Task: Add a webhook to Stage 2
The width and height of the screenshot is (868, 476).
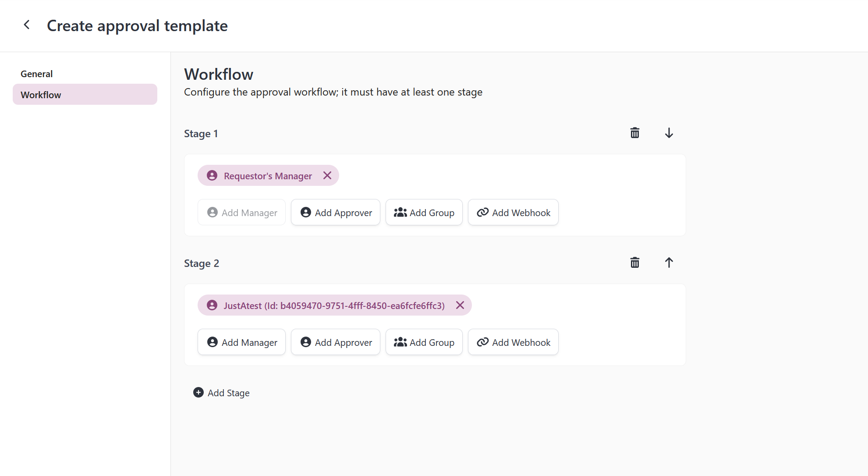Action: point(513,342)
